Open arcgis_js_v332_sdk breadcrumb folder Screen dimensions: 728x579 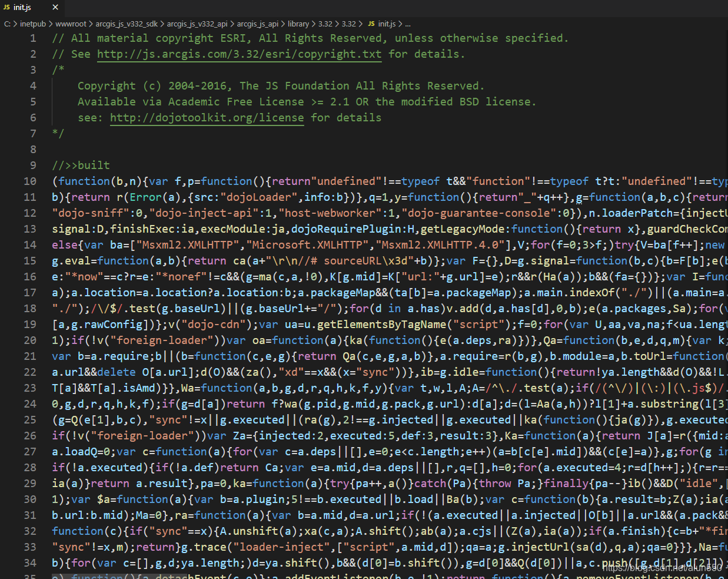[x=127, y=24]
